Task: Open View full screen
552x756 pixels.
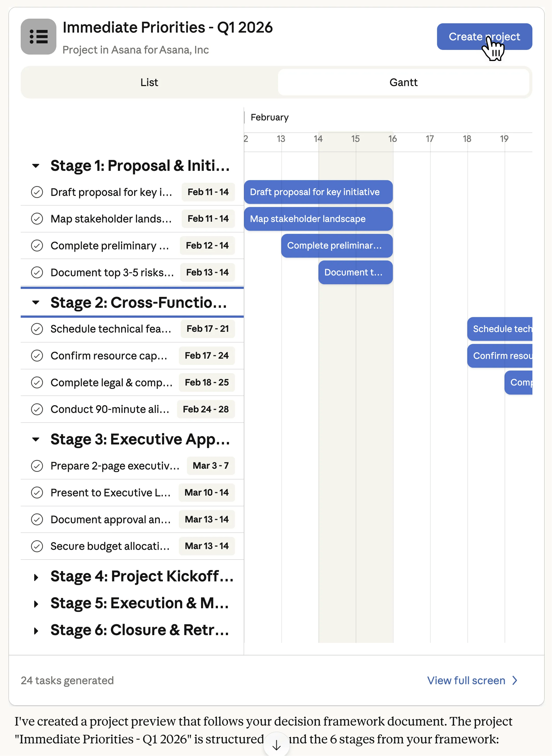Action: (x=466, y=681)
